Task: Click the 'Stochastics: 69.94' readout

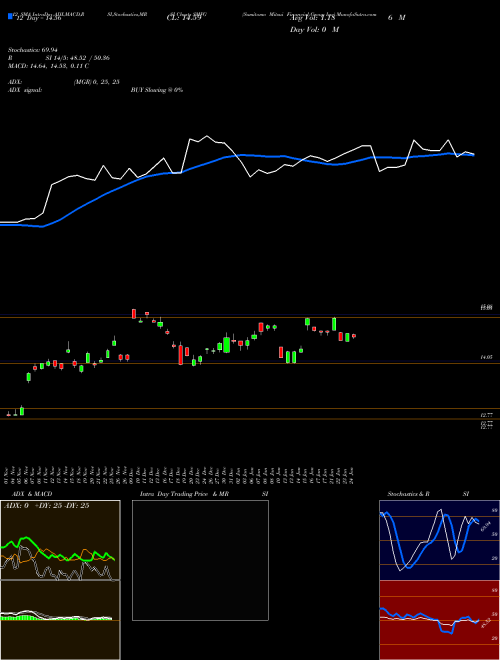Action: (x=33, y=50)
